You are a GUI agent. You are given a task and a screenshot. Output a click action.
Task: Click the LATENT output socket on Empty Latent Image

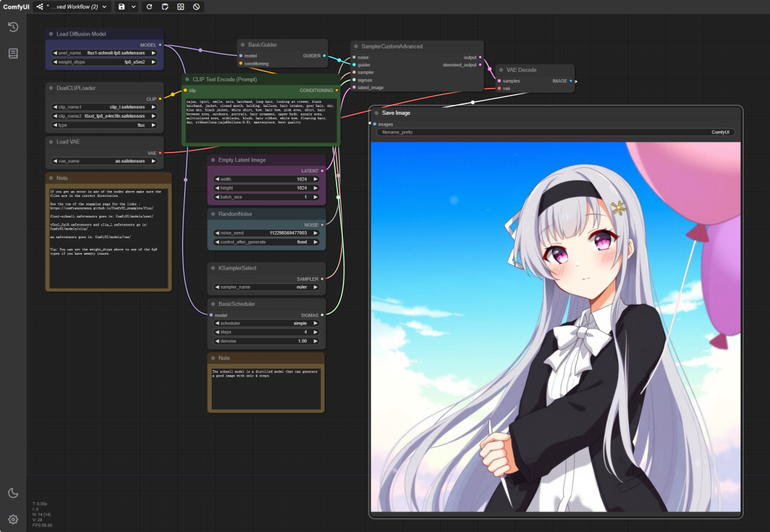(x=322, y=171)
